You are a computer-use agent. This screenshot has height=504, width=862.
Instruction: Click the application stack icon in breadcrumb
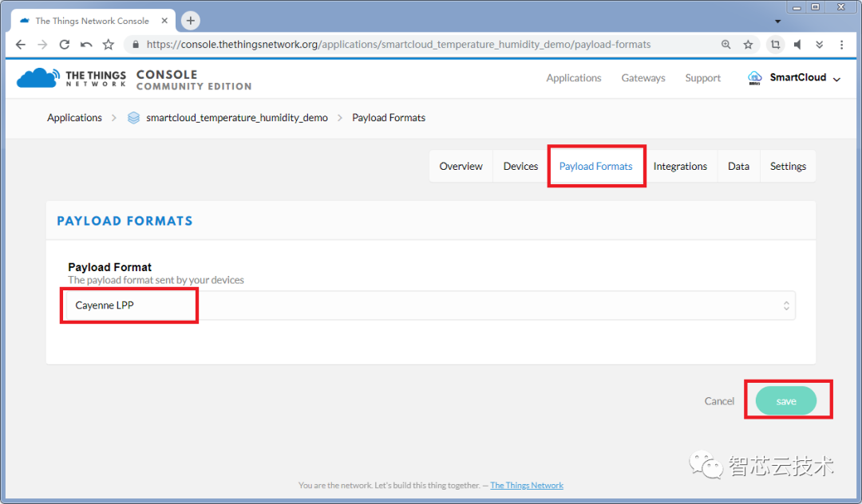click(133, 117)
